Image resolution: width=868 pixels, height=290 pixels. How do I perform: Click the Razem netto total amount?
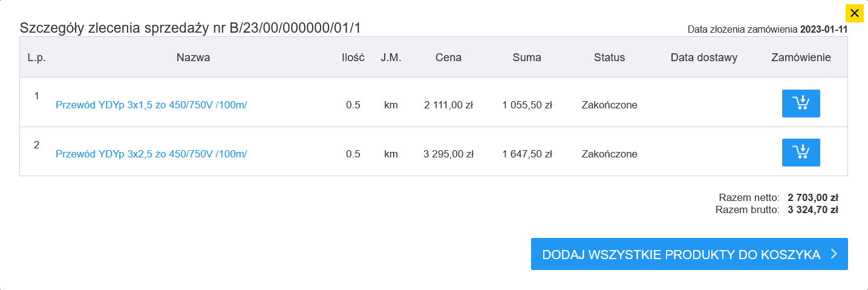[x=812, y=198]
